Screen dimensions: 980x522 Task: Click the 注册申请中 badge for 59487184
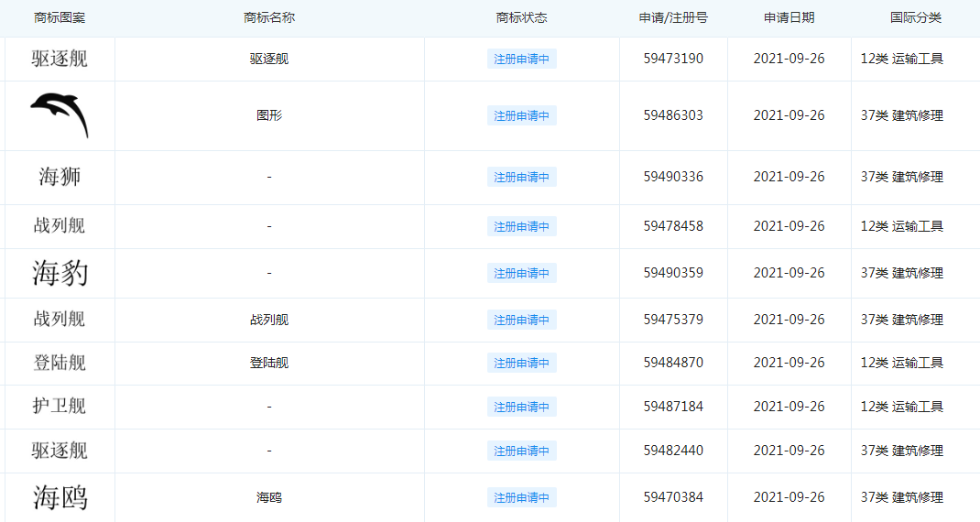pyautogui.click(x=522, y=407)
